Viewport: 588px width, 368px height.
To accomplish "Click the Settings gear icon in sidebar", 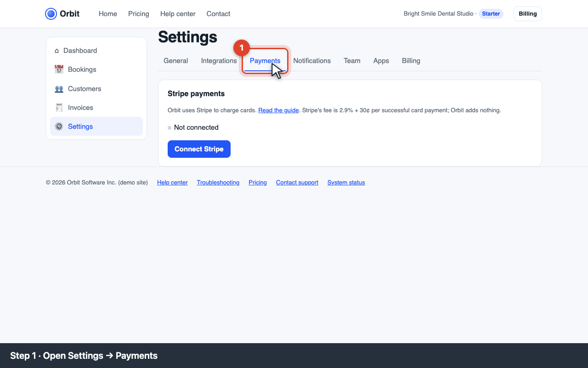I will pyautogui.click(x=59, y=126).
